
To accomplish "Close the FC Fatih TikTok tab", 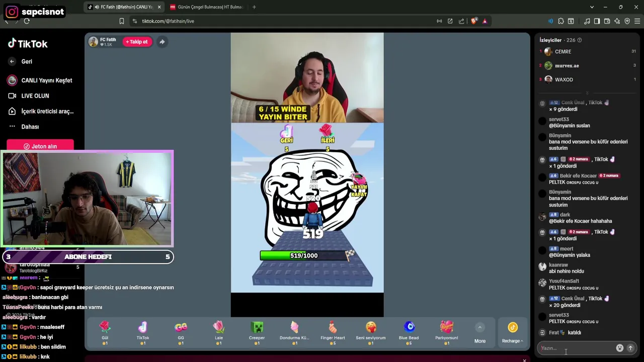I will coord(159,7).
